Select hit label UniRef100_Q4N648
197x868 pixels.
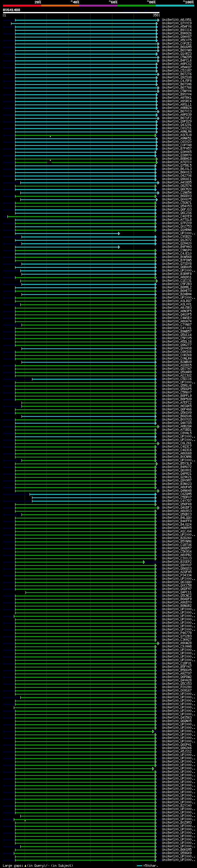point(176,491)
